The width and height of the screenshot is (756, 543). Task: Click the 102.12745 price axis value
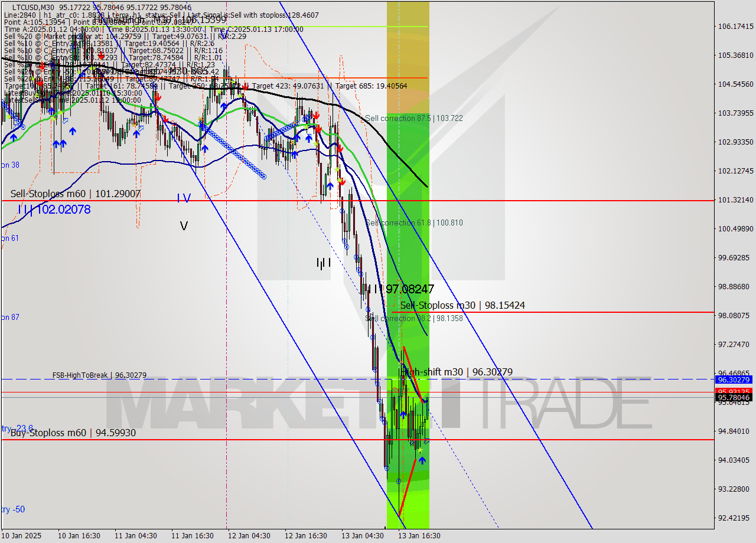pos(735,171)
